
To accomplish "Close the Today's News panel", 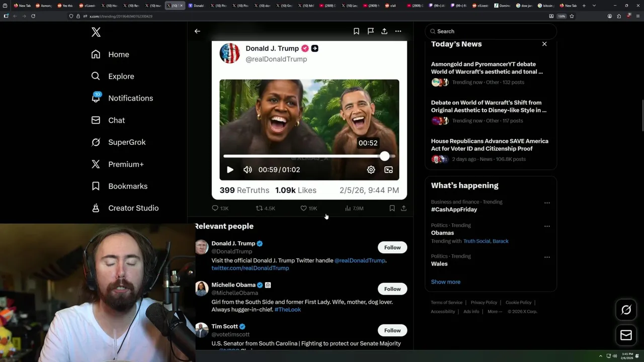I will point(544,44).
